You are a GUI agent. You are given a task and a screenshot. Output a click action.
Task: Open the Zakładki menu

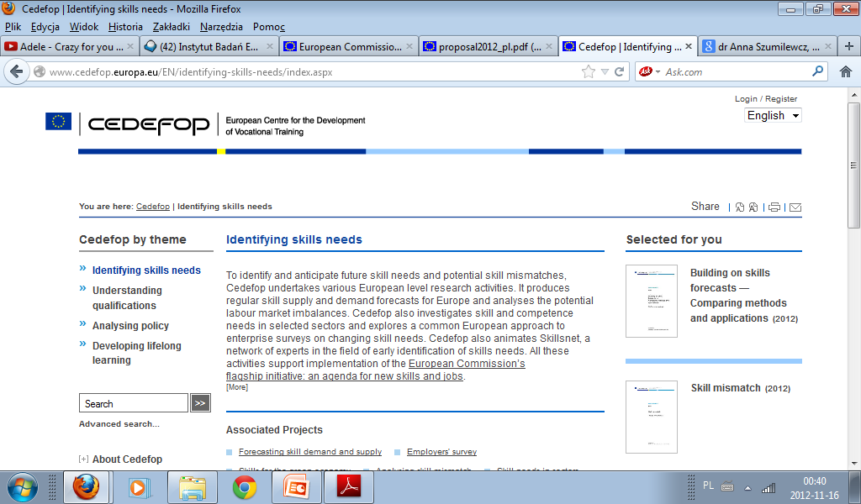(172, 27)
